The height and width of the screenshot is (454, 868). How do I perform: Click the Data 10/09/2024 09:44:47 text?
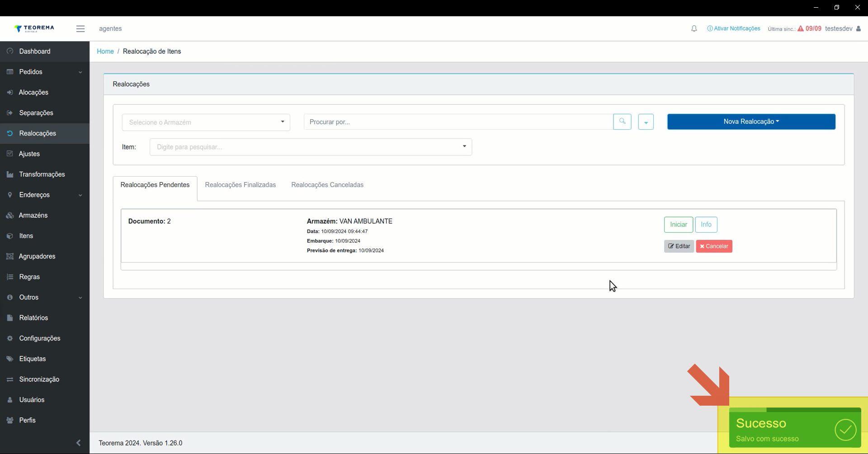click(x=337, y=231)
